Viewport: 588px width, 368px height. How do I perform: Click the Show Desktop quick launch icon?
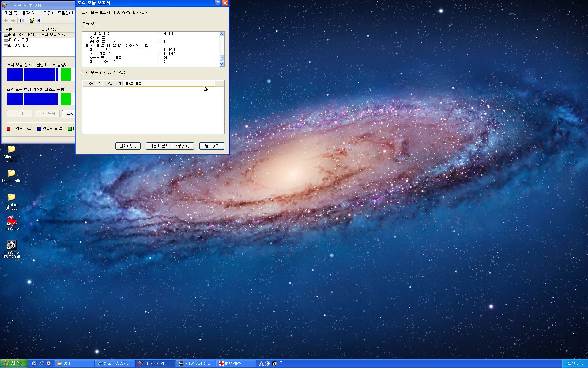coord(34,363)
